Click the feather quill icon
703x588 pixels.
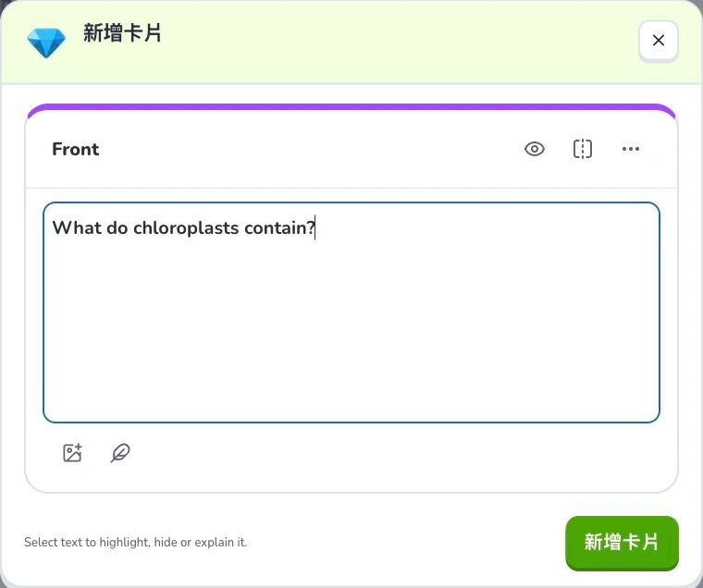(x=120, y=453)
